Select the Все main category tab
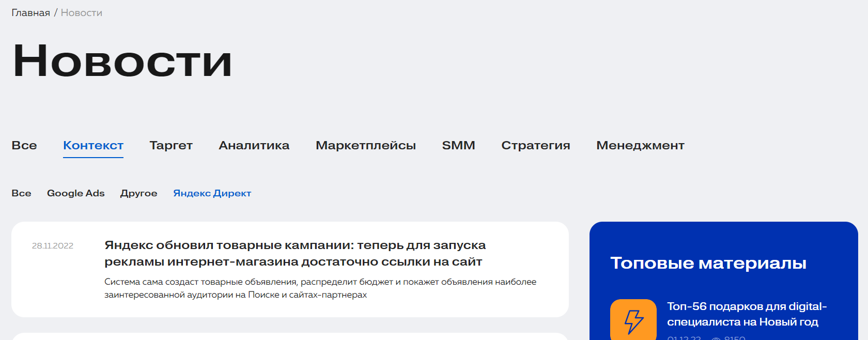Viewport: 868px width, 340px height. pos(24,146)
